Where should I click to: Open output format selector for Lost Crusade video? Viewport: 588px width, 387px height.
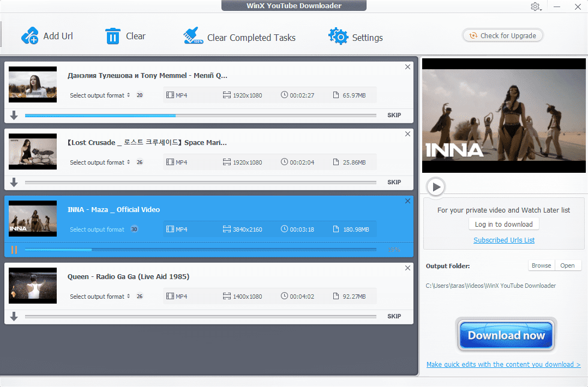point(100,162)
